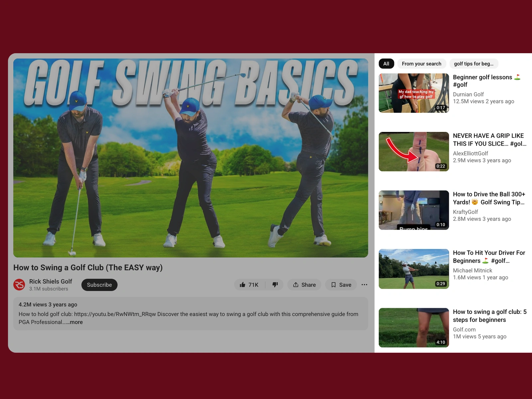Click the video title How to Swing a Golf Club
Viewport: 532px width, 399px height.
click(88, 268)
